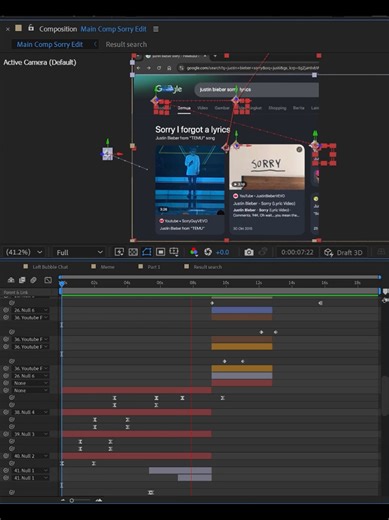Open grid and guide options icon
Viewport: 389px width, 520px height.
tap(174, 252)
